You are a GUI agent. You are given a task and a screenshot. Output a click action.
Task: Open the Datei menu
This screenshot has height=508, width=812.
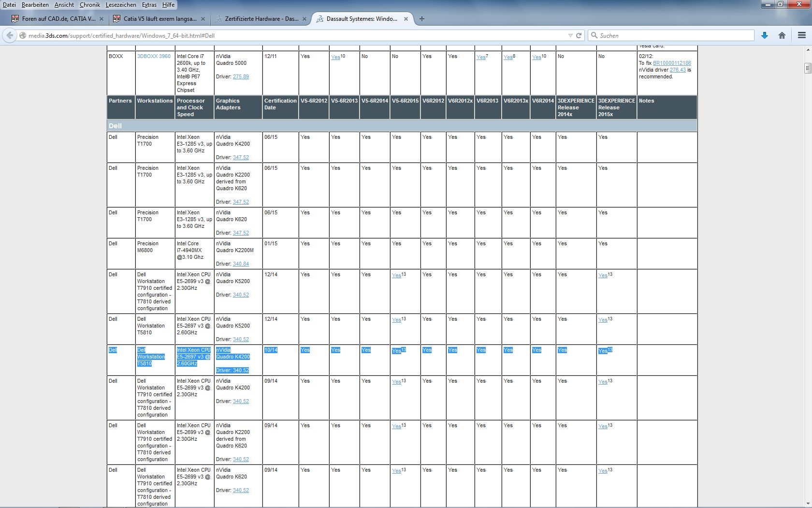coord(9,5)
